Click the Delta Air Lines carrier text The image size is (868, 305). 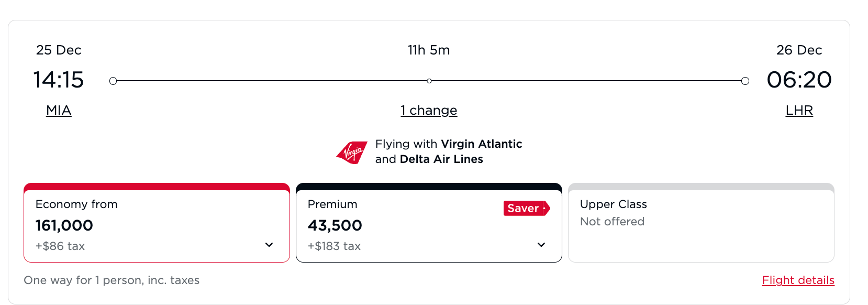tap(441, 159)
